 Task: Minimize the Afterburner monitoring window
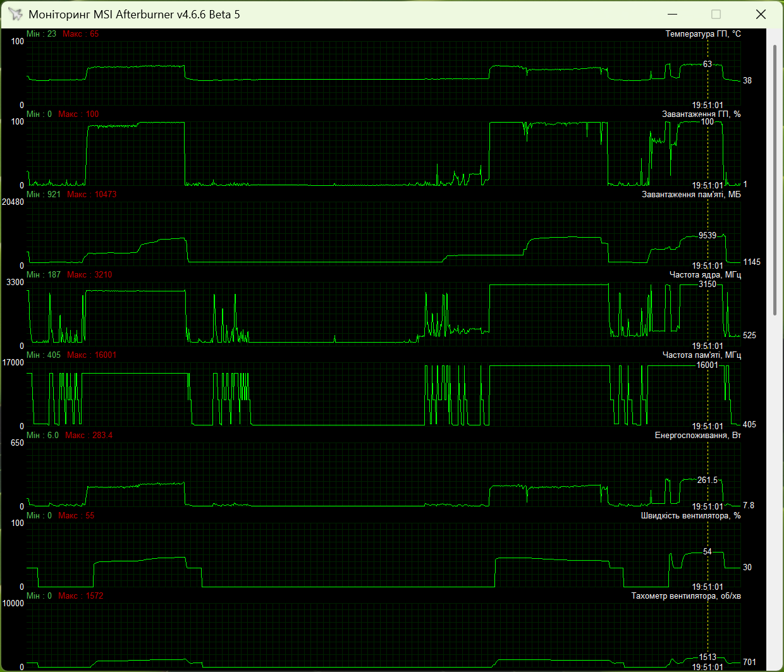(672, 14)
